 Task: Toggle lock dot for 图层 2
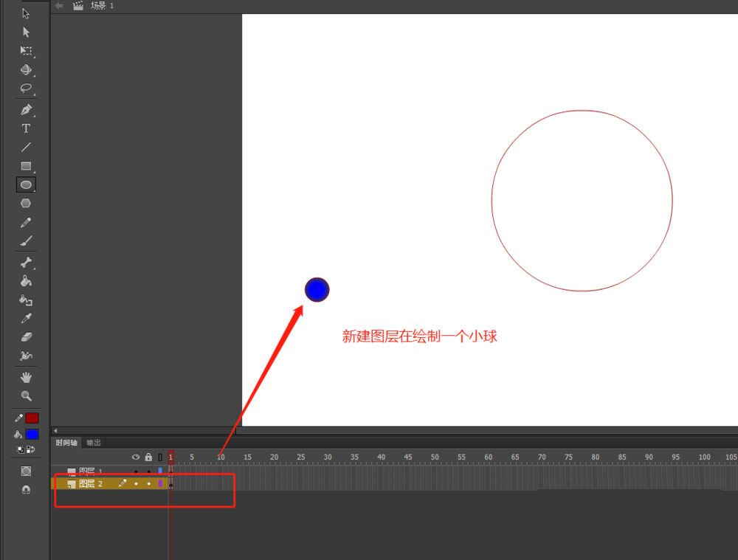149,483
